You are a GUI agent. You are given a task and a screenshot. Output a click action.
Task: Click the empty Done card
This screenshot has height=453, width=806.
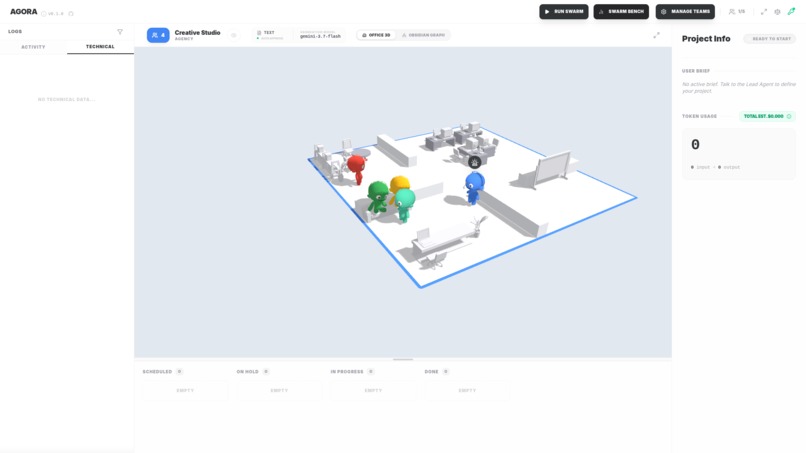467,391
